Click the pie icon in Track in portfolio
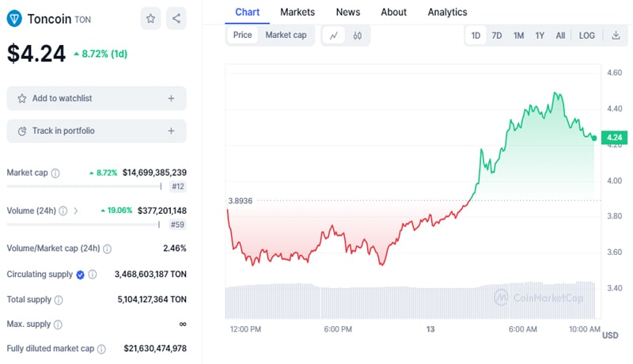This screenshot has height=364, width=633. [22, 131]
